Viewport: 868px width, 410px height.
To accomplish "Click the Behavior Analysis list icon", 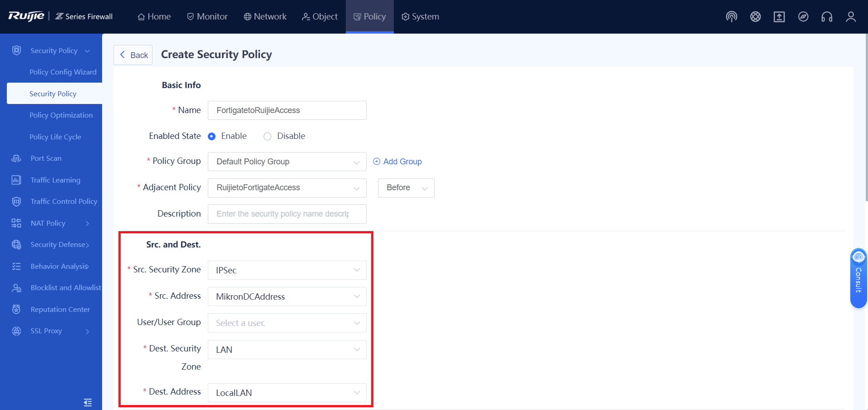I will (17, 266).
